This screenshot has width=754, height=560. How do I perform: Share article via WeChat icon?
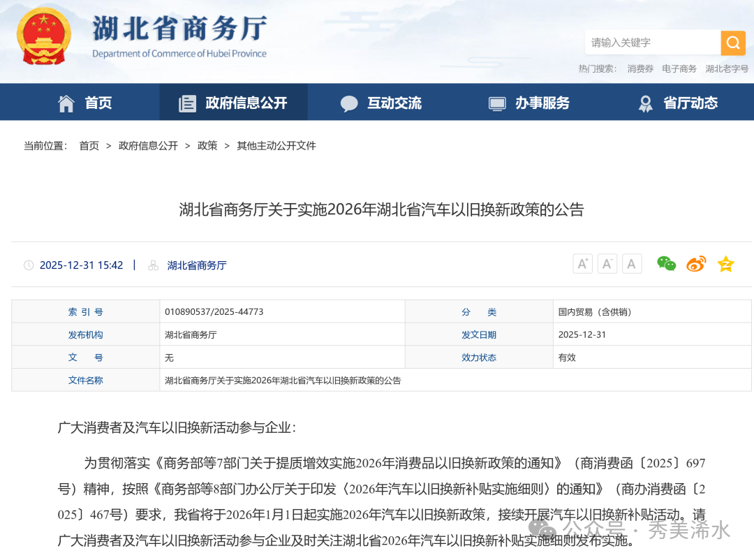pyautogui.click(x=666, y=264)
